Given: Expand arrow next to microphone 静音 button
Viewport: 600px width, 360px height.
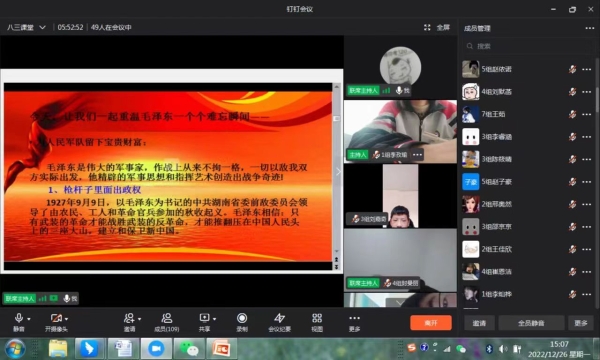Looking at the screenshot, I should click(x=29, y=319).
